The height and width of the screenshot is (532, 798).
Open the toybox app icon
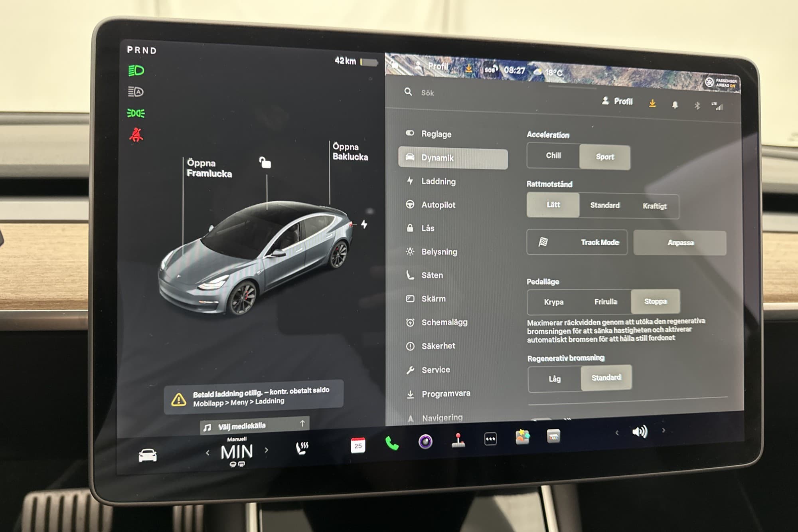click(x=522, y=437)
